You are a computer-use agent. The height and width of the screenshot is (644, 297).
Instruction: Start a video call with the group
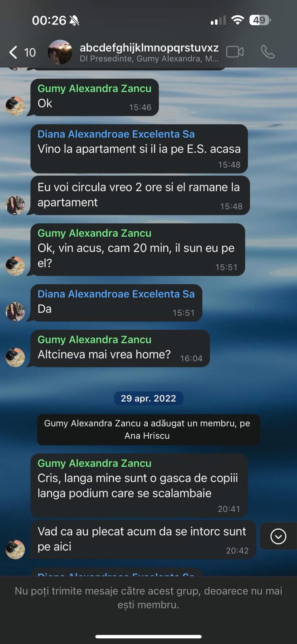[x=235, y=52]
